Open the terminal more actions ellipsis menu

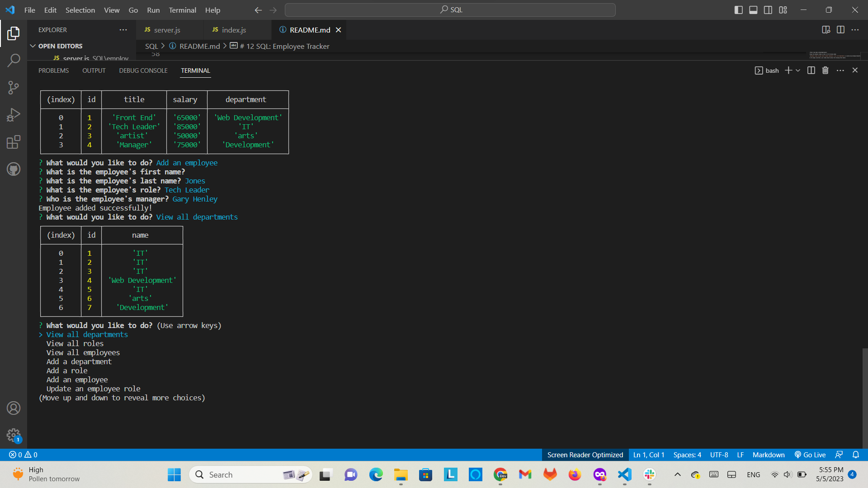coord(840,70)
